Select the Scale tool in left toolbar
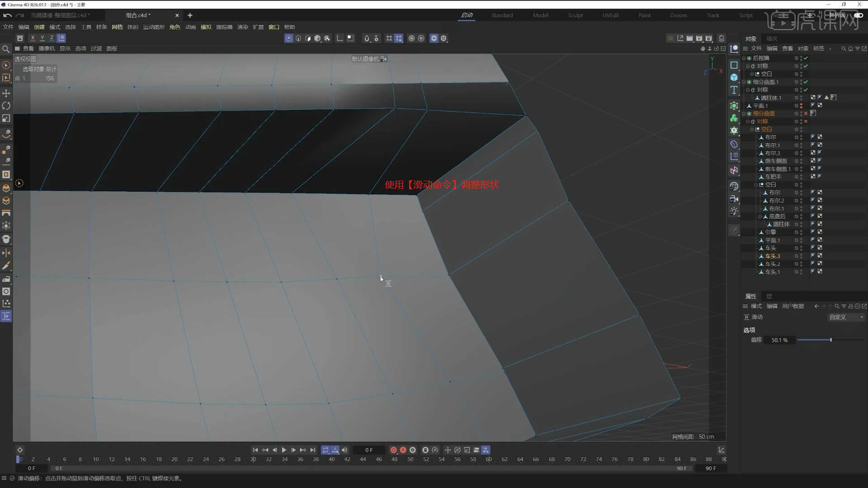The width and height of the screenshot is (868, 488). (6, 118)
